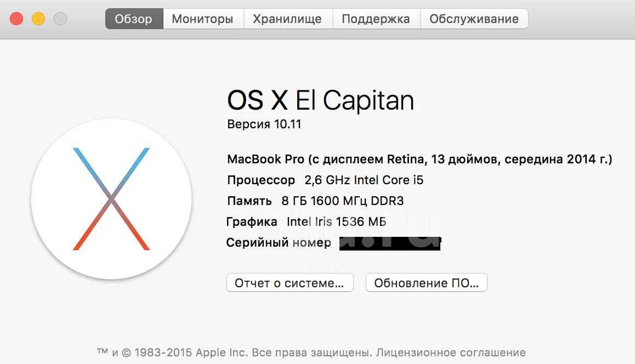
Task: Click the gray disabled zoom button
Action: (60, 19)
